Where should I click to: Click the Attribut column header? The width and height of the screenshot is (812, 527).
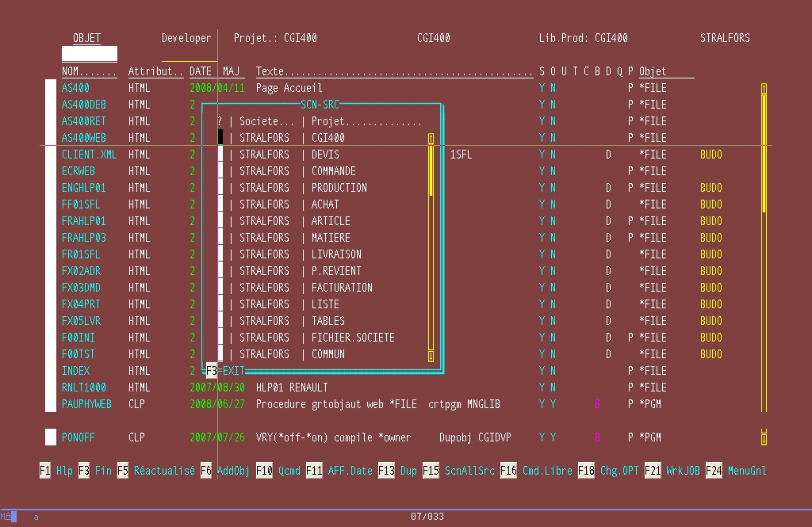pyautogui.click(x=156, y=71)
